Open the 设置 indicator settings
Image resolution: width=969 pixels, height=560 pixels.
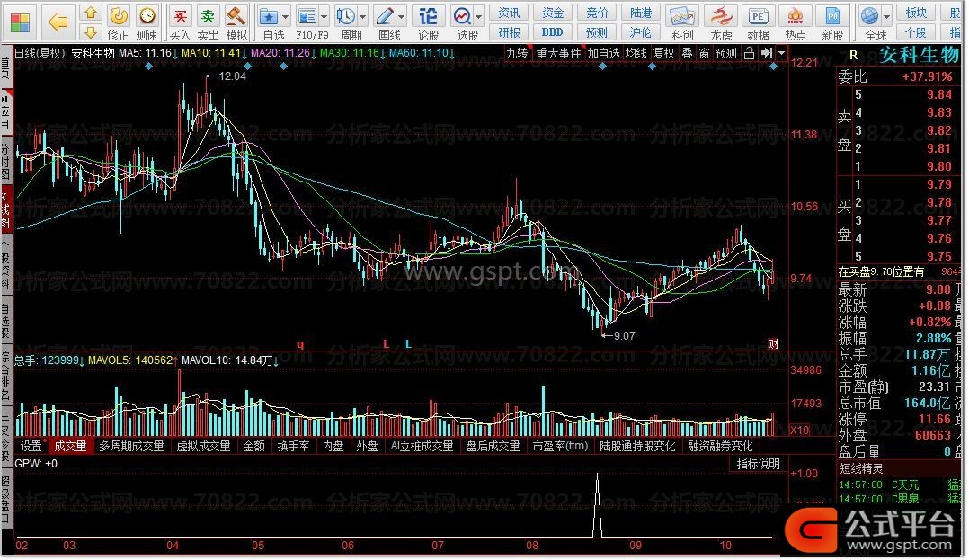tap(31, 446)
